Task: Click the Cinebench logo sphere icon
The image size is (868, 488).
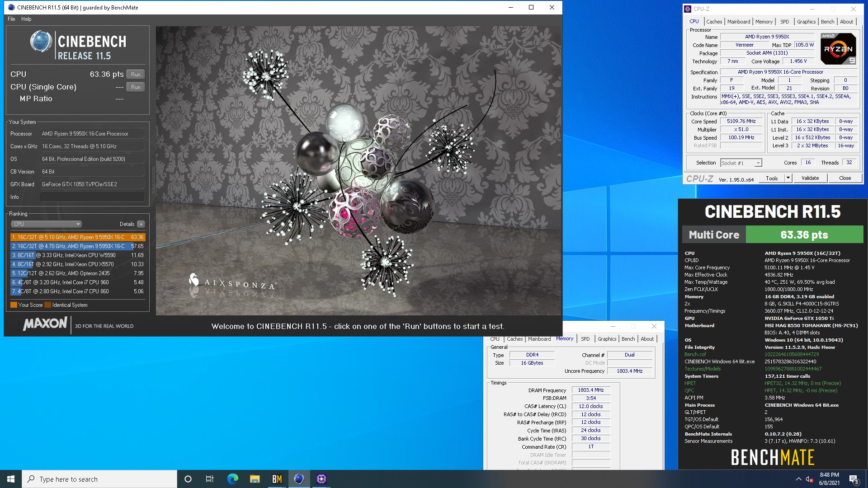Action: [41, 42]
